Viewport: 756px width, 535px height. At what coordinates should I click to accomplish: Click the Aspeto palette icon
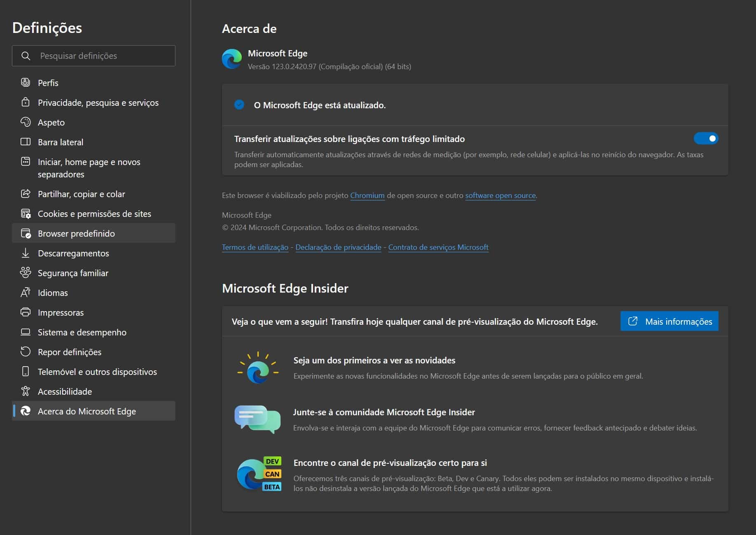(x=26, y=122)
